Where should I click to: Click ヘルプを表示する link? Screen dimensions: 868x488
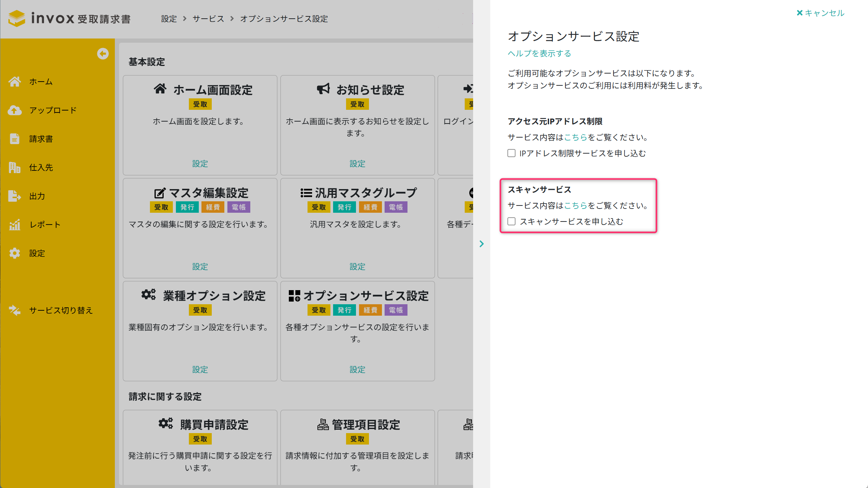(x=539, y=53)
